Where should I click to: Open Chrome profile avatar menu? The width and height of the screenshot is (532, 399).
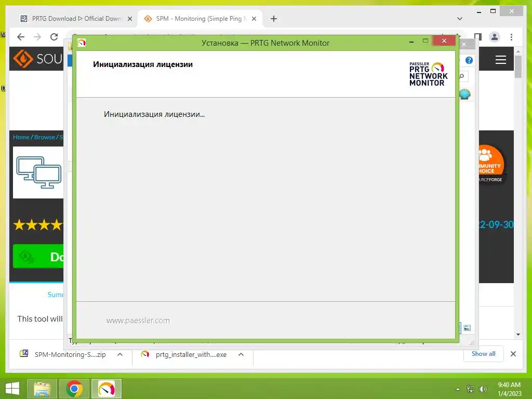[495, 37]
